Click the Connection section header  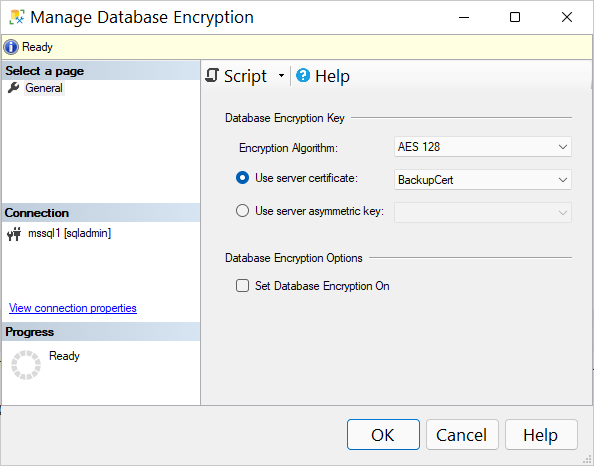pyautogui.click(x=101, y=213)
